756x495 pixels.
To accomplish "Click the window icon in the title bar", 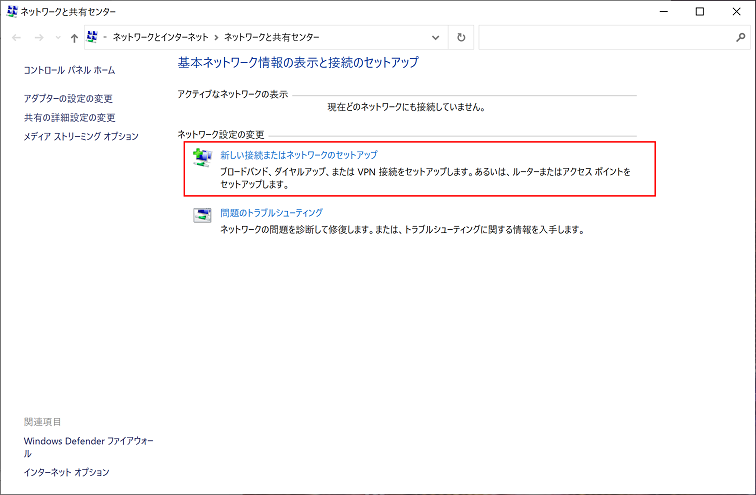I will [x=11, y=11].
